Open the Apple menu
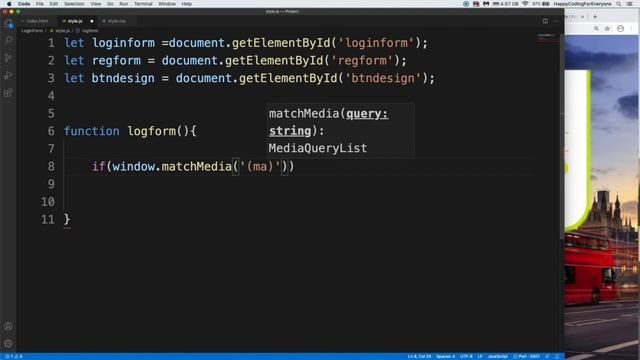Image resolution: width=640 pixels, height=360 pixels. coord(9,4)
